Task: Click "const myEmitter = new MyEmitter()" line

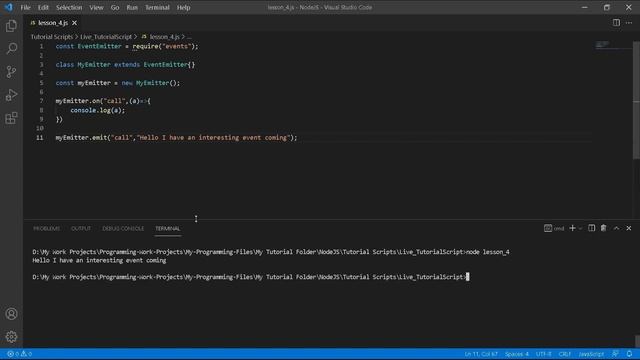Action: [118, 83]
